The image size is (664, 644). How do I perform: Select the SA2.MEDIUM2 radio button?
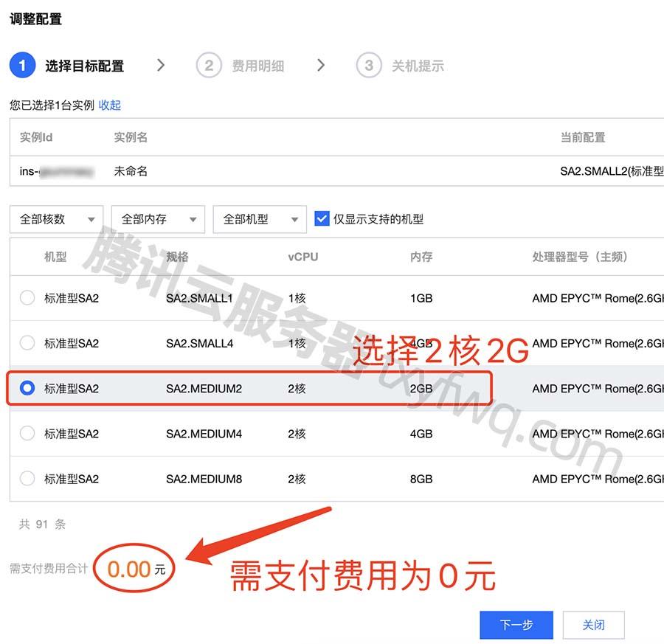[27, 388]
